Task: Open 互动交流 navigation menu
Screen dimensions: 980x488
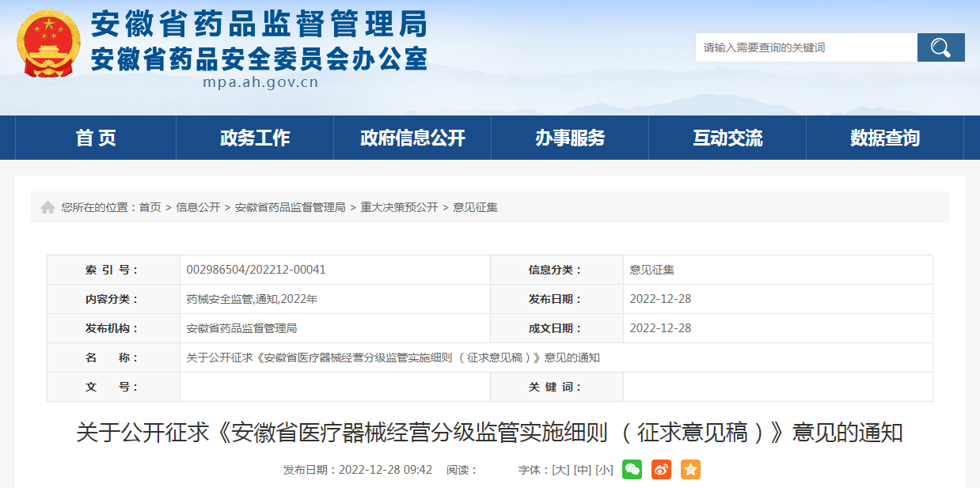Action: click(x=727, y=138)
